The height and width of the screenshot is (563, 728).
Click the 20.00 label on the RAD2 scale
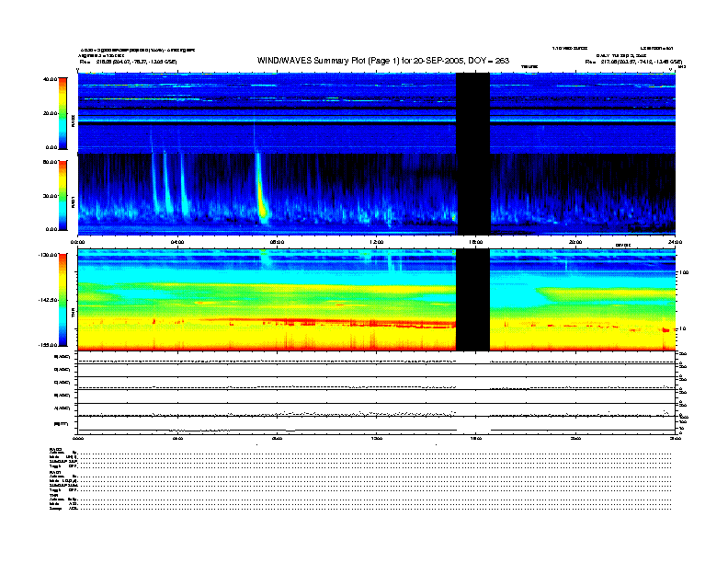pyautogui.click(x=50, y=113)
